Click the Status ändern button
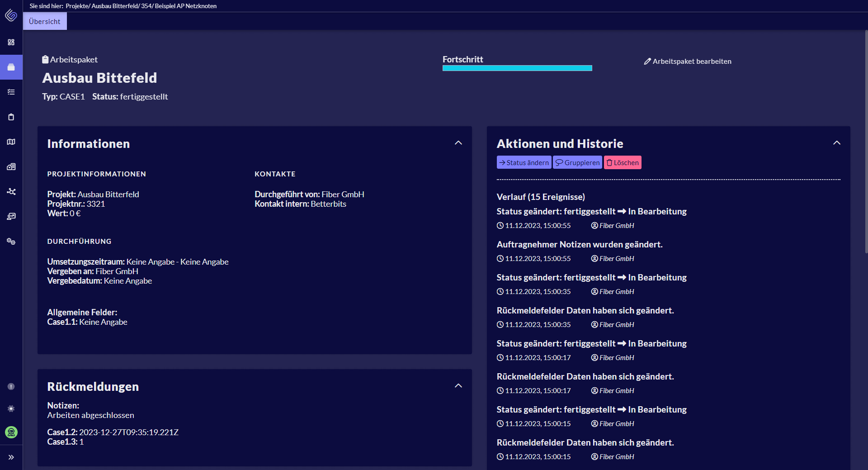This screenshot has height=470, width=868. point(524,162)
